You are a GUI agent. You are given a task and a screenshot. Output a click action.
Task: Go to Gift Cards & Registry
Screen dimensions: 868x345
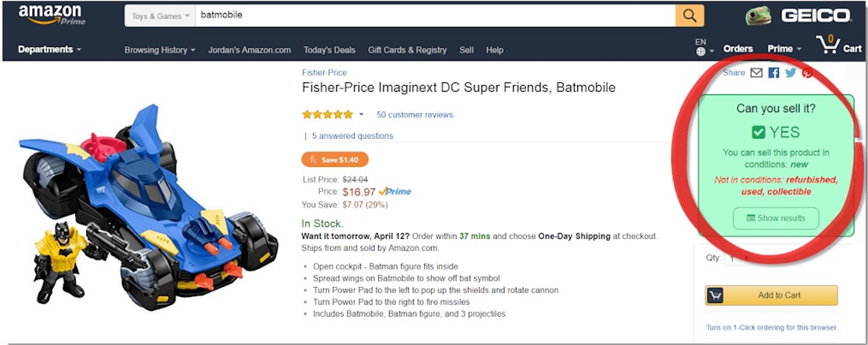(407, 50)
